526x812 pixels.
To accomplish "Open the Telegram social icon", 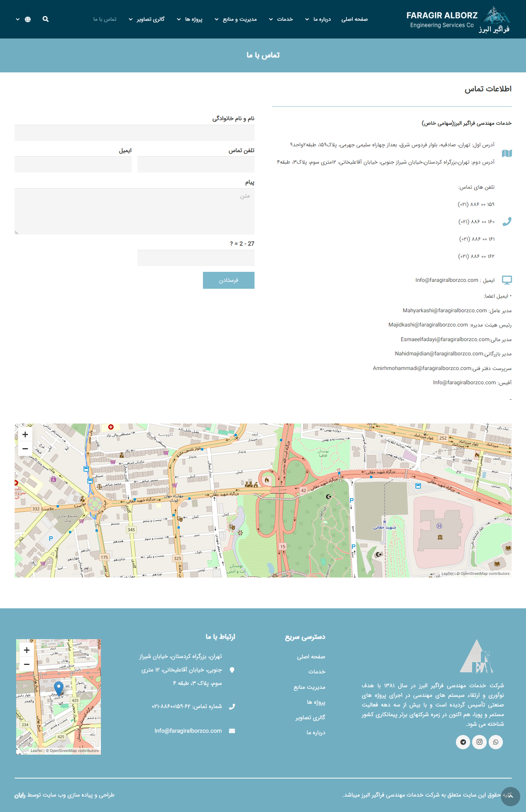I will coord(463,742).
